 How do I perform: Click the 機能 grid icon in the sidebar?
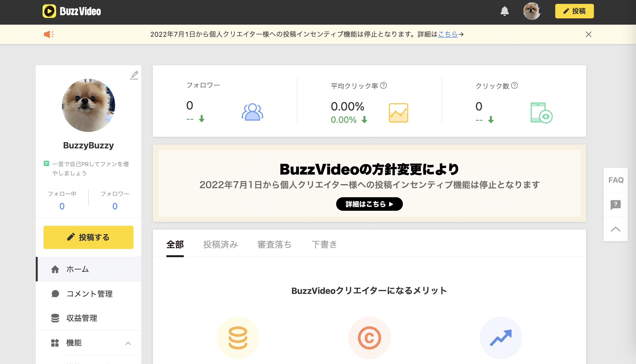coord(55,343)
